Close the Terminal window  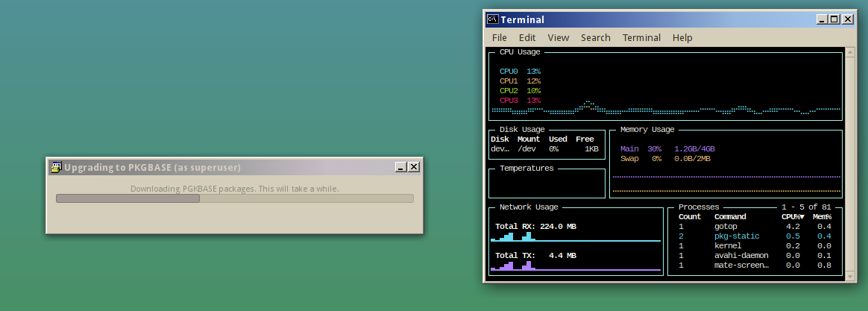click(x=848, y=19)
